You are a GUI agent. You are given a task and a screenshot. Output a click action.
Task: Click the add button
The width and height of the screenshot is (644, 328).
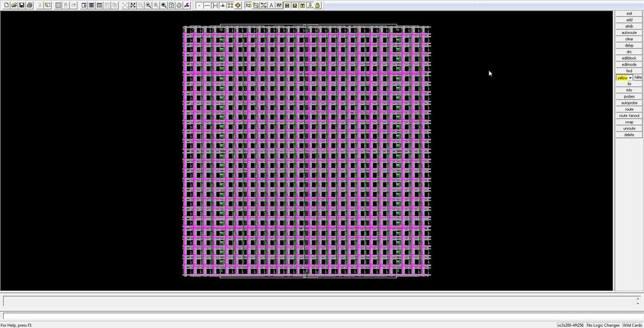click(629, 20)
